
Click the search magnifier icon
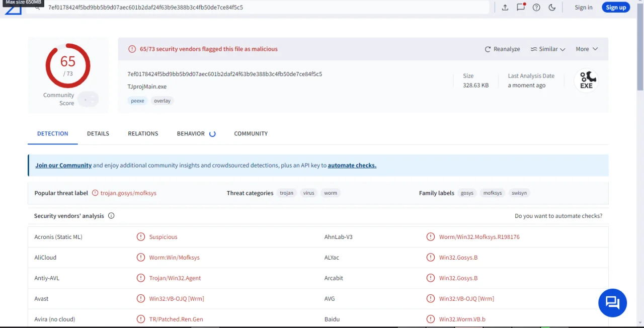(x=37, y=8)
